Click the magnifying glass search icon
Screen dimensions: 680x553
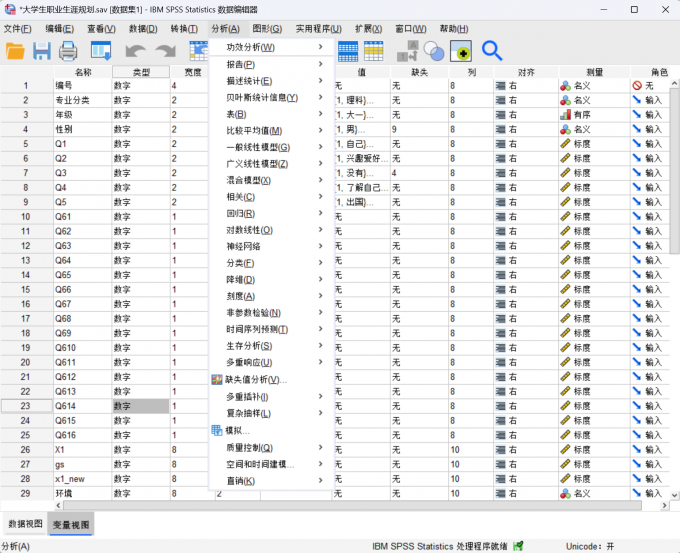pos(492,51)
